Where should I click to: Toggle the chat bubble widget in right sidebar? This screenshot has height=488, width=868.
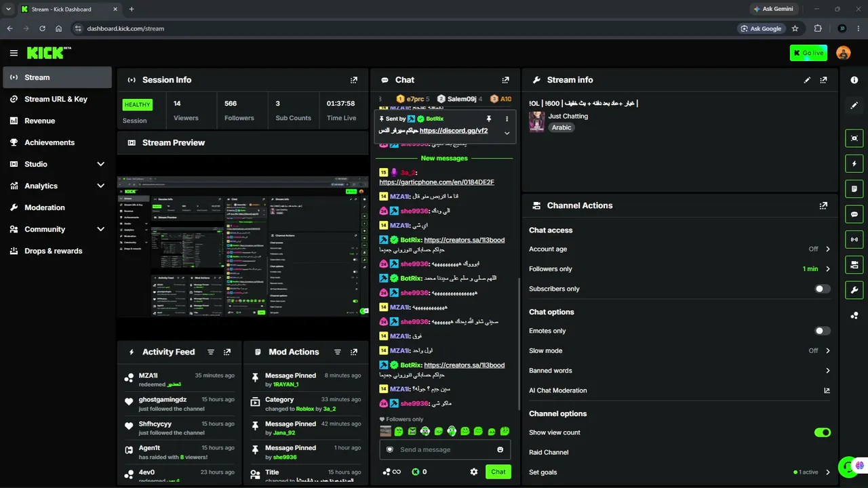pos(854,214)
